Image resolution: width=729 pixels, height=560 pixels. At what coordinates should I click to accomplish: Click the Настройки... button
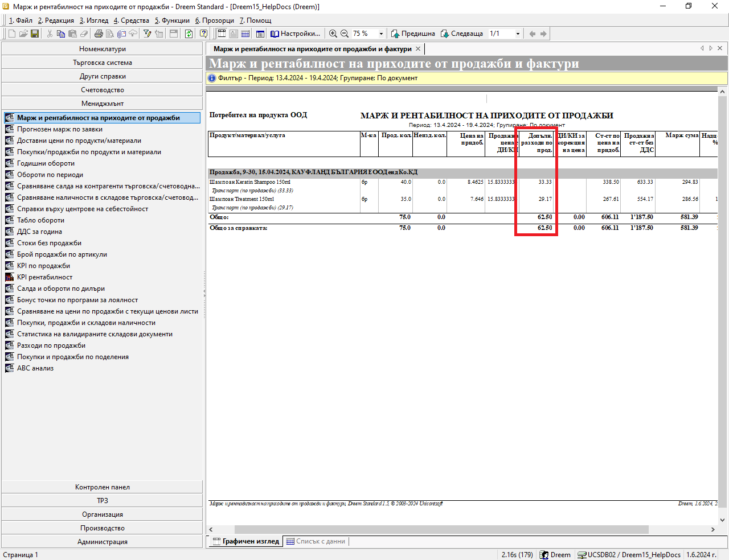pyautogui.click(x=295, y=34)
